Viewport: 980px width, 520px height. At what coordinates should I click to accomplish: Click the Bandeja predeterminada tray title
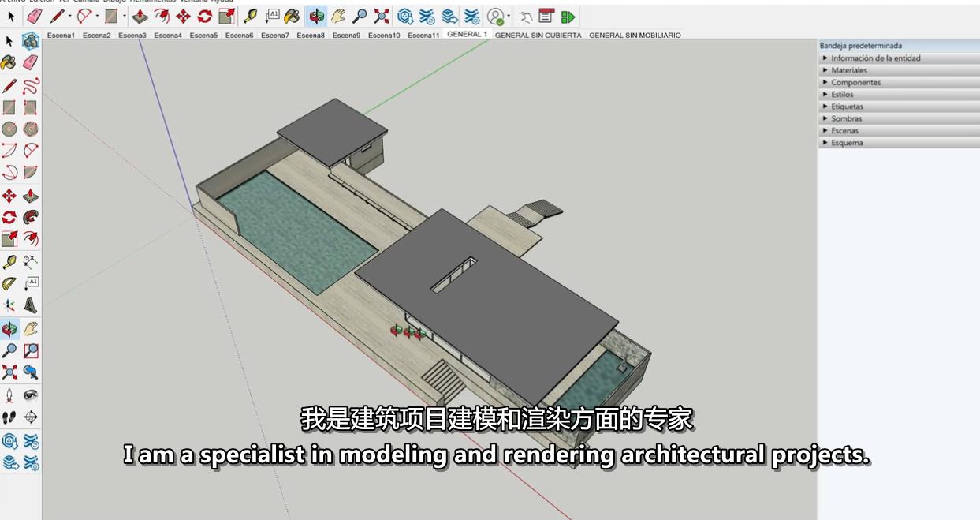(861, 46)
